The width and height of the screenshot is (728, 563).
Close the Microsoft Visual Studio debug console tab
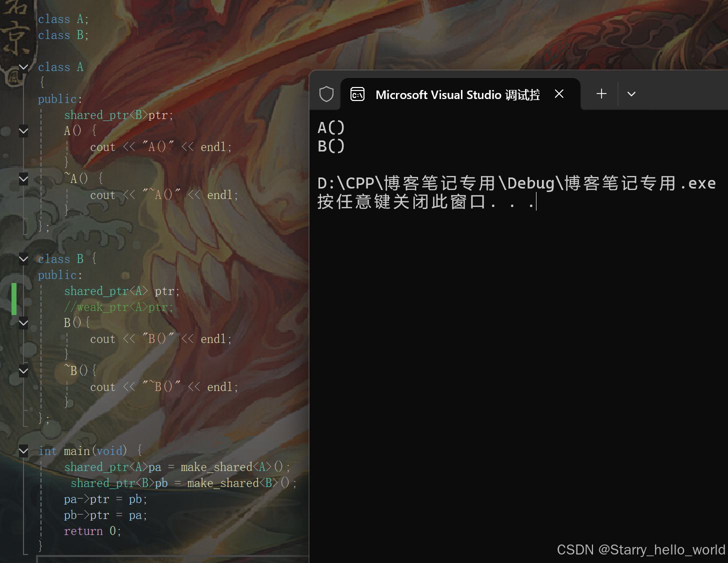(x=559, y=94)
